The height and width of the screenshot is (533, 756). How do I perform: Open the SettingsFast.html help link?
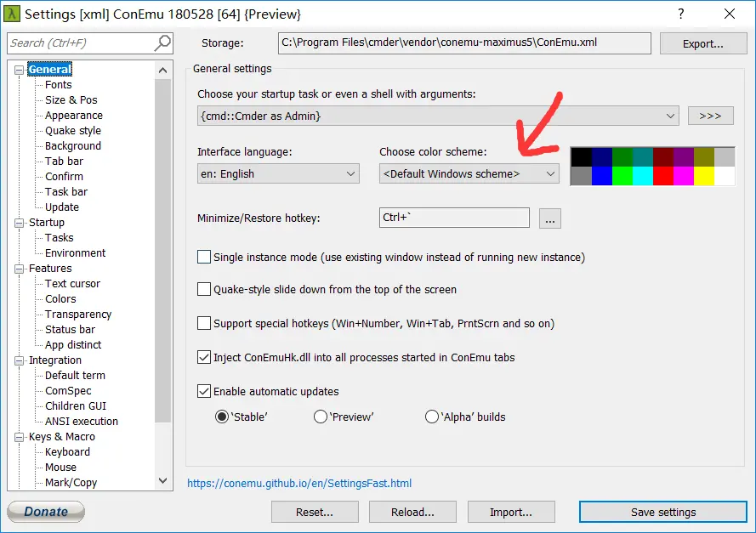[299, 484]
